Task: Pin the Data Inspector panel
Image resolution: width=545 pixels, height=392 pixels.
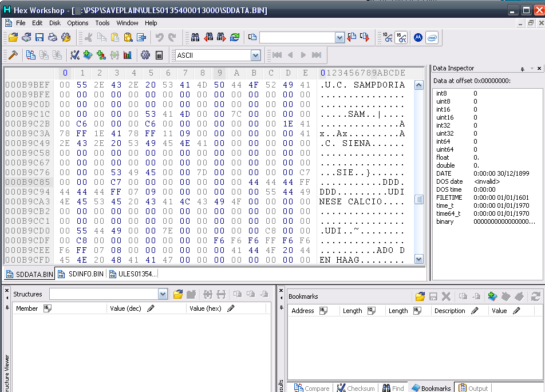Action: (523, 69)
